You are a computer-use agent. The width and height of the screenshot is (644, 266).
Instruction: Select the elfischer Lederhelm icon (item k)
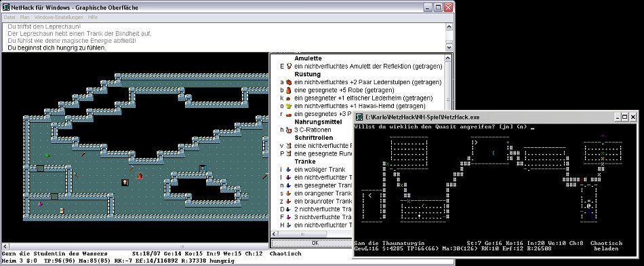coord(289,98)
